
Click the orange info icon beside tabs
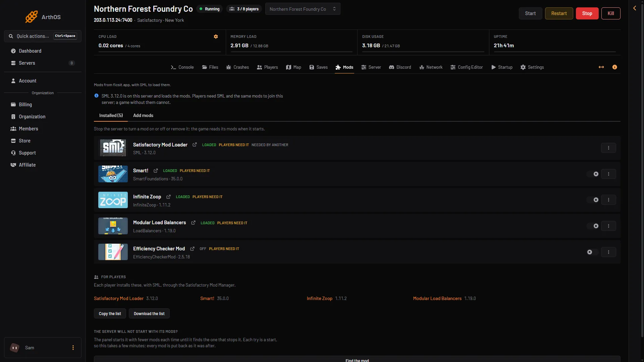coord(614,67)
